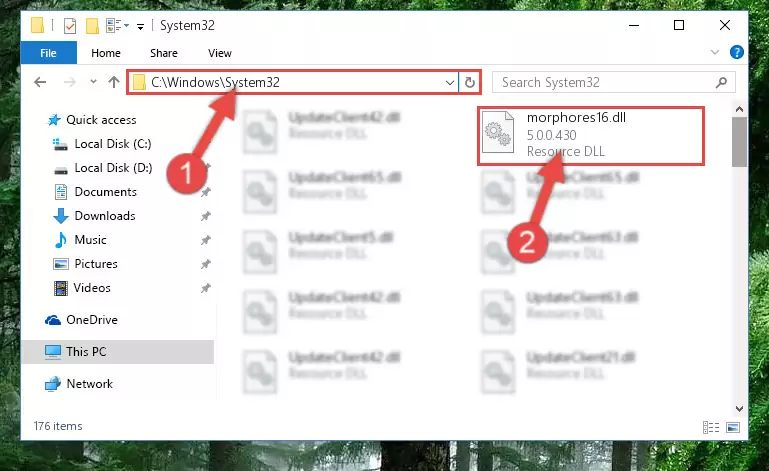Open Local Disk (C:) in sidebar
Viewport: 769px width, 471px height.
coord(113,144)
